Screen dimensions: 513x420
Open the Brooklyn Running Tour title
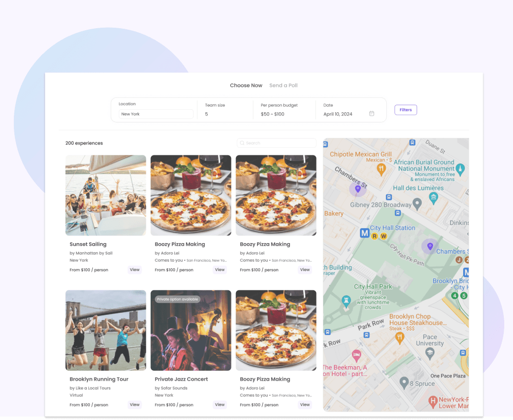click(99, 379)
